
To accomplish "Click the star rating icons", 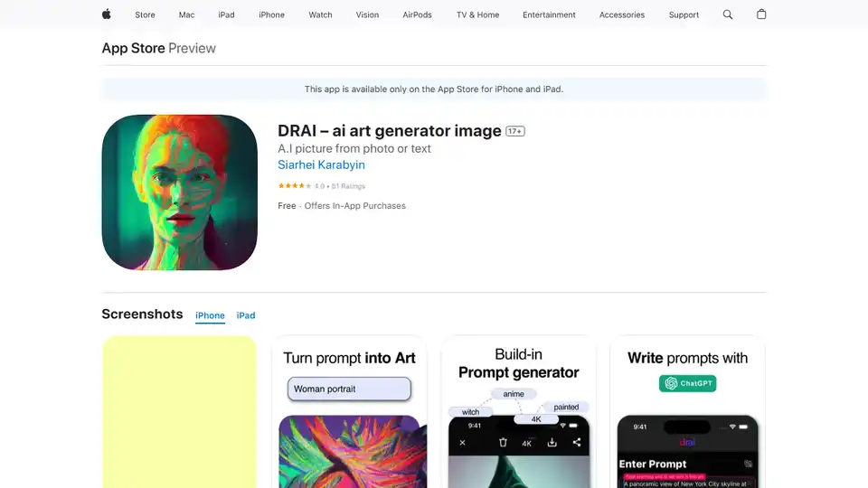I will click(295, 186).
